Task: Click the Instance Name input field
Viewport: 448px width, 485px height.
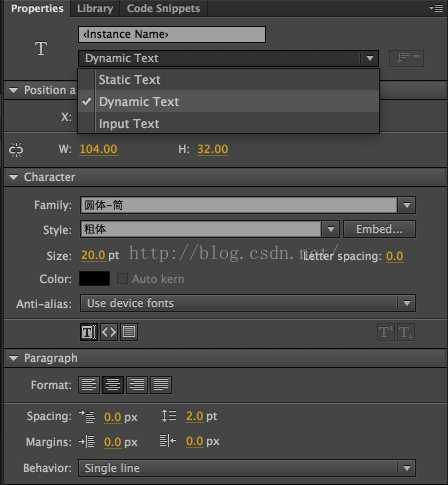Action: click(172, 34)
